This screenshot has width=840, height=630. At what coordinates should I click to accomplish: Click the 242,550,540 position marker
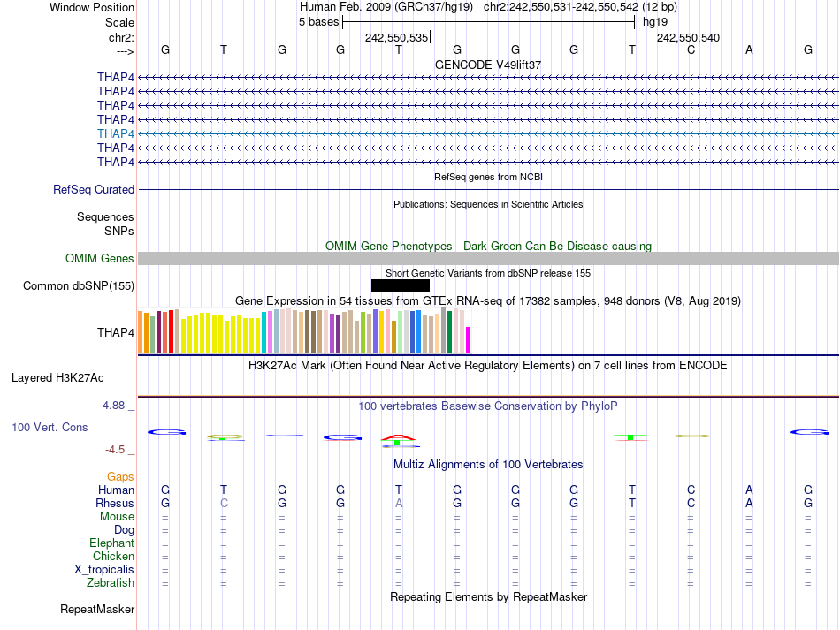pyautogui.click(x=689, y=37)
